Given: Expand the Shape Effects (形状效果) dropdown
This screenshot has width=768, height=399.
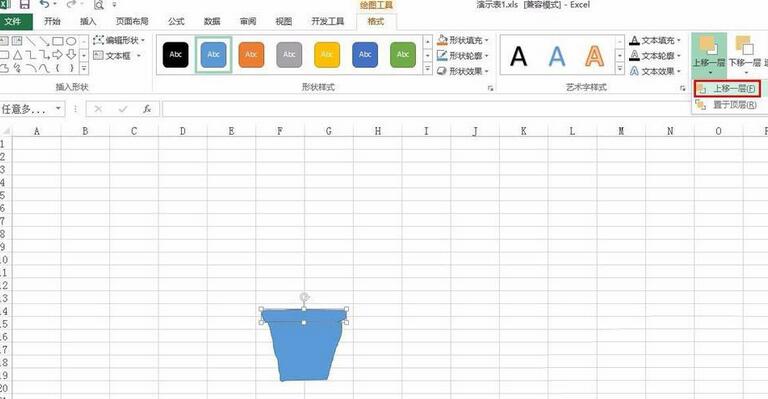Looking at the screenshot, I should pos(463,71).
